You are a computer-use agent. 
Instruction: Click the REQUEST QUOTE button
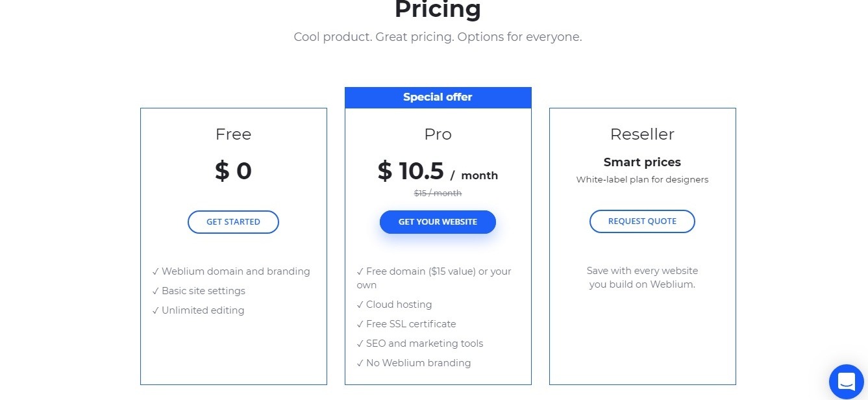[x=642, y=221]
